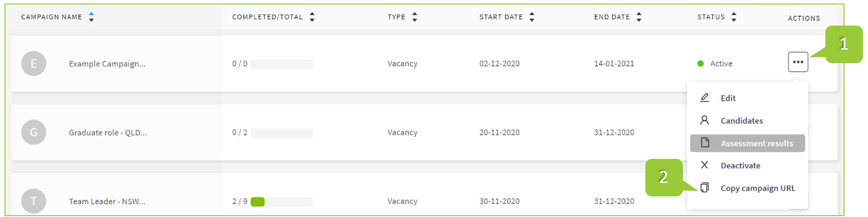Open the Graduate role - QLD campaign
Viewport: 868px width, 217px height.
point(108,132)
